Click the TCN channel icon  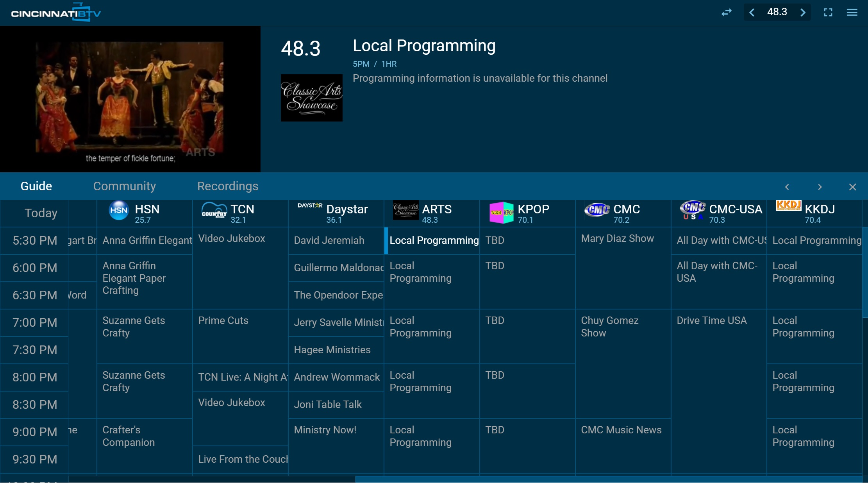213,212
